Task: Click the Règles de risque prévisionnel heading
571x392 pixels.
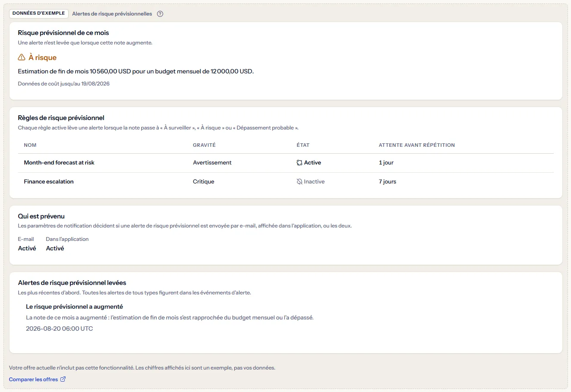Action: 61,118
